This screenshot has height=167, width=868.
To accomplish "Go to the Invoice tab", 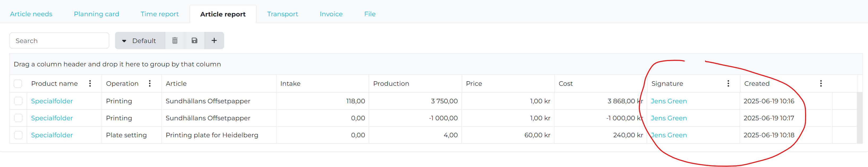I will point(331,14).
